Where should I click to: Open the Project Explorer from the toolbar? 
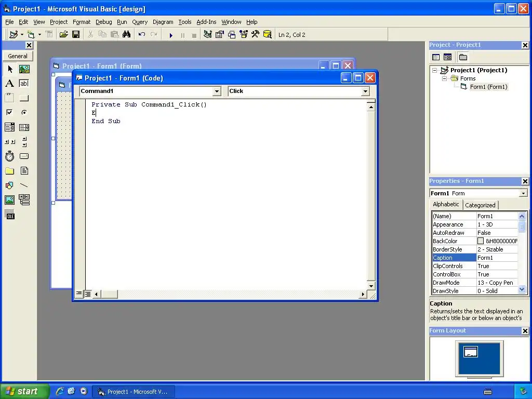pos(208,35)
